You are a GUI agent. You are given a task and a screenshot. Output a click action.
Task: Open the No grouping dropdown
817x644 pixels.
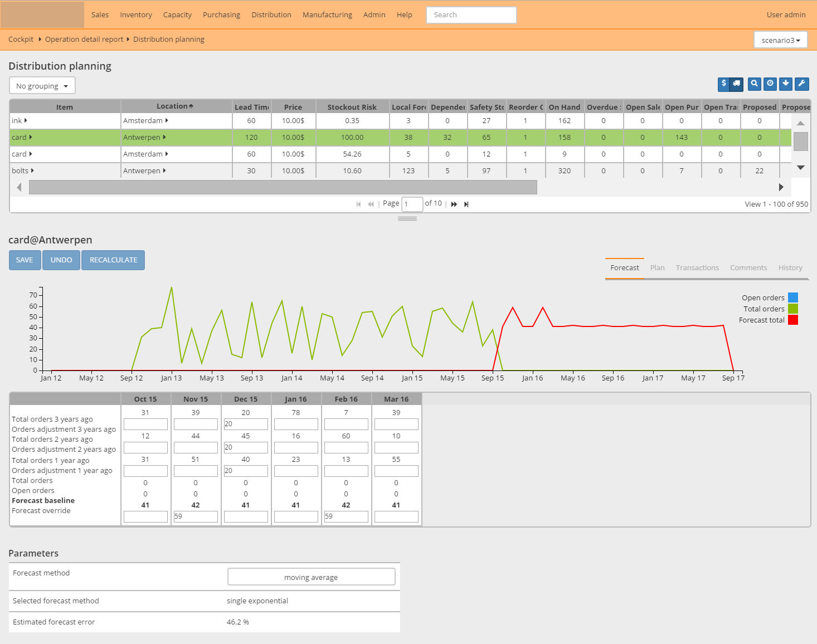(42, 85)
